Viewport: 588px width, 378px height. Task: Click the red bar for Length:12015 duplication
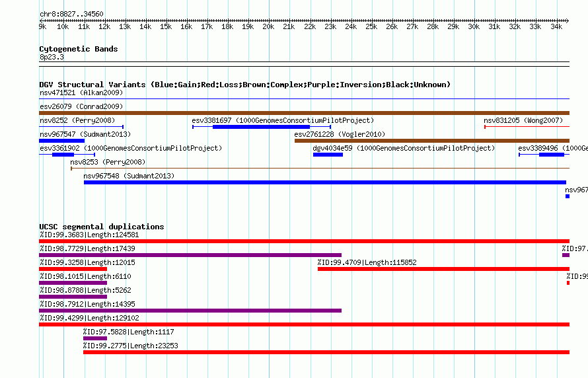coord(73,269)
